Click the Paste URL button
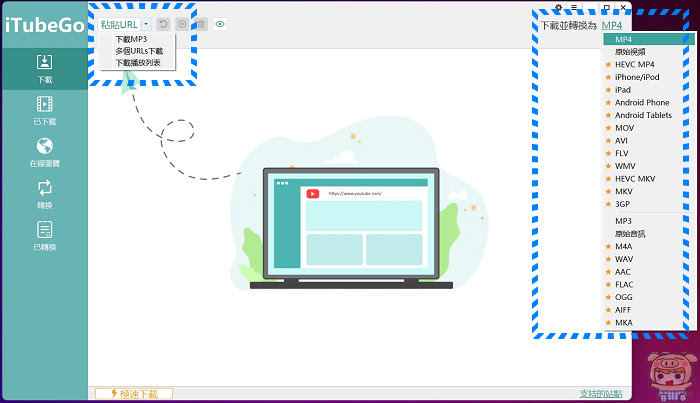Image resolution: width=700 pixels, height=403 pixels. (119, 24)
